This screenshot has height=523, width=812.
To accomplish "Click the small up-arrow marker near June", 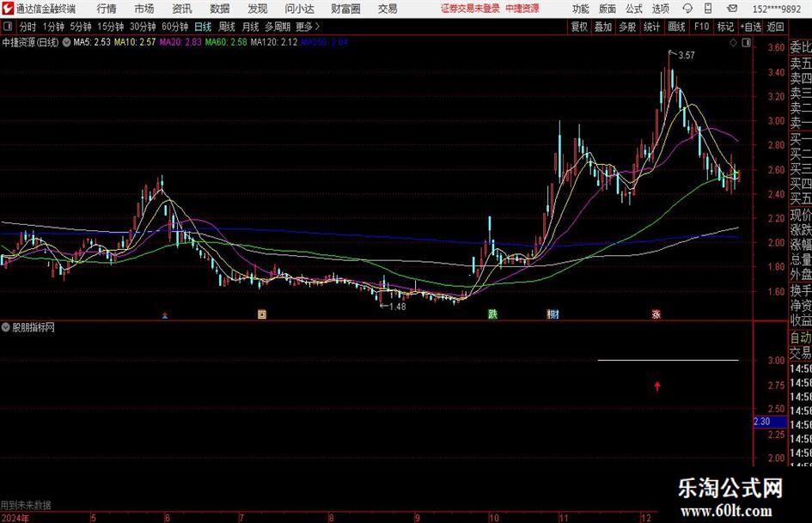I will 165,314.
